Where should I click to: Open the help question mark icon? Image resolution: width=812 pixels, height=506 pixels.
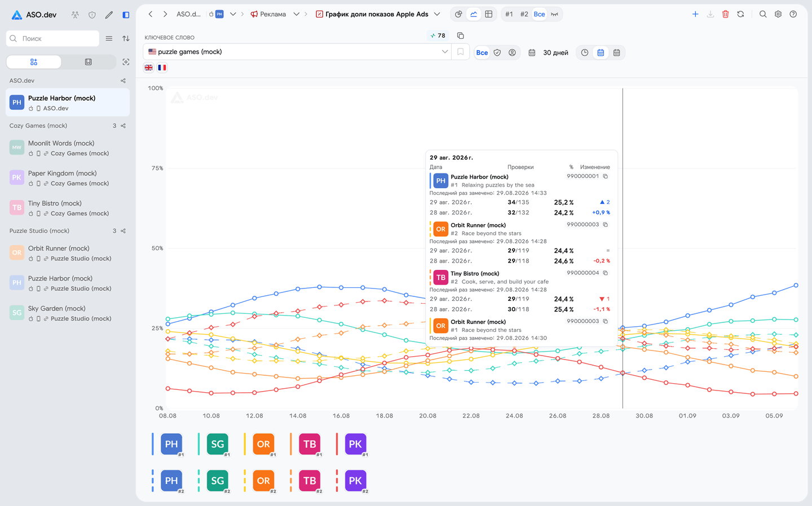[793, 14]
